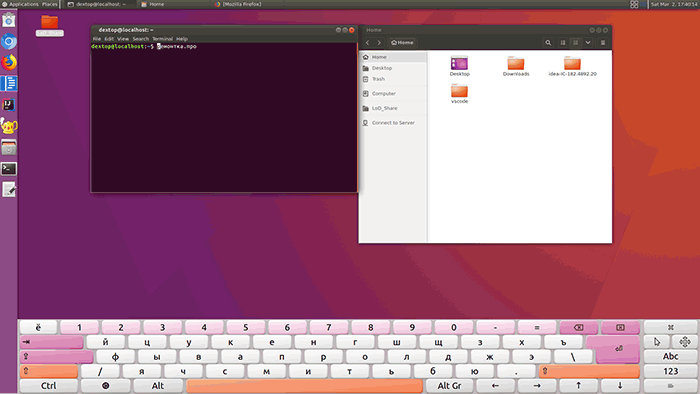Tap the Tab key on the on-screen keyboard
The width and height of the screenshot is (700, 394).
click(x=51, y=342)
